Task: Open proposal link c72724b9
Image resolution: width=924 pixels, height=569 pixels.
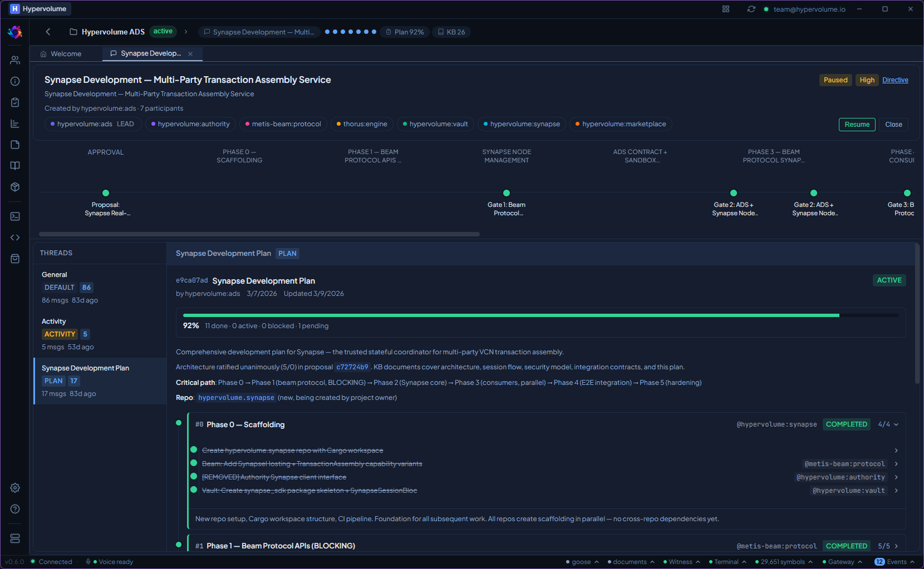Action: 352,367
